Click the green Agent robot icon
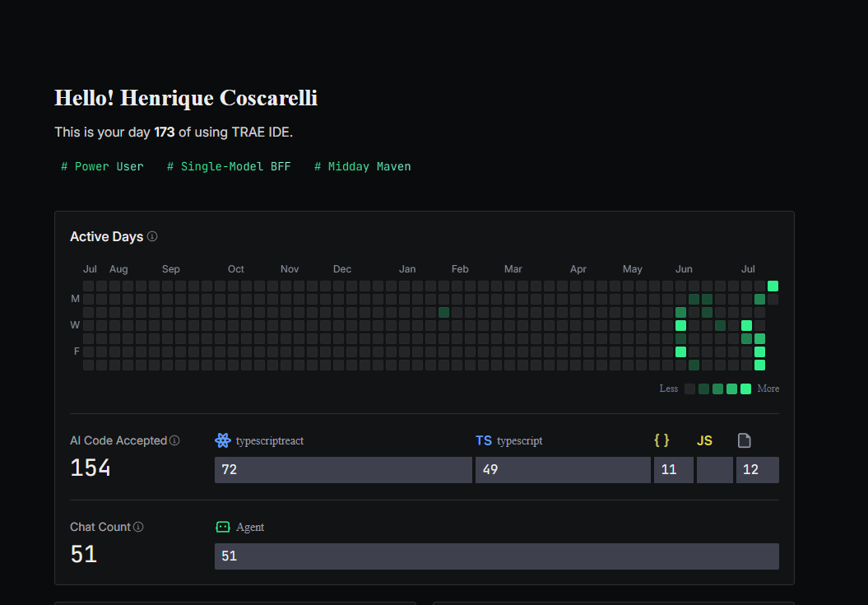The height and width of the screenshot is (605, 868). tap(222, 527)
